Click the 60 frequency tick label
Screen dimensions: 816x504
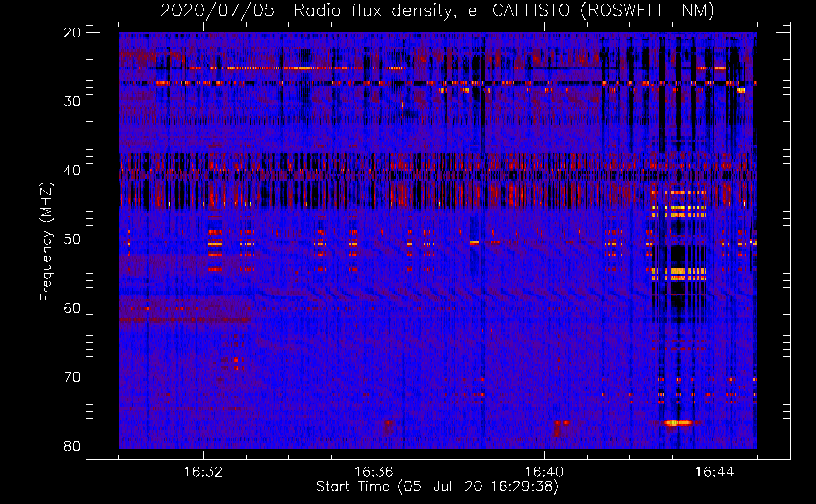[x=73, y=308]
